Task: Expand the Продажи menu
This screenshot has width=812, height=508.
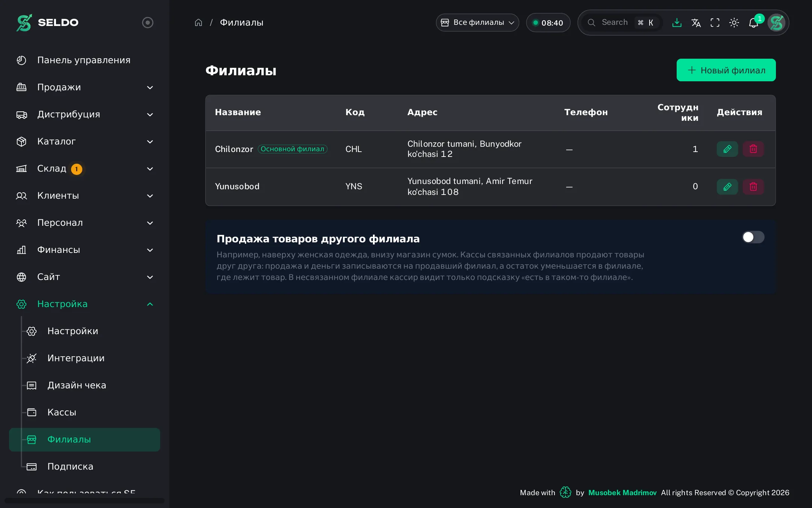Action: (x=85, y=87)
